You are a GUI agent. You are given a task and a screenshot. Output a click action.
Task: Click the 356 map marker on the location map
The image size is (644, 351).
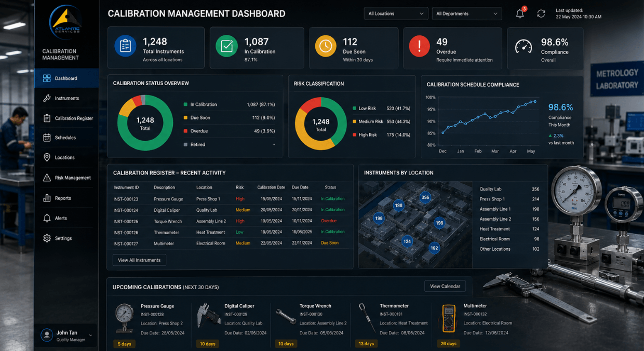pos(425,197)
